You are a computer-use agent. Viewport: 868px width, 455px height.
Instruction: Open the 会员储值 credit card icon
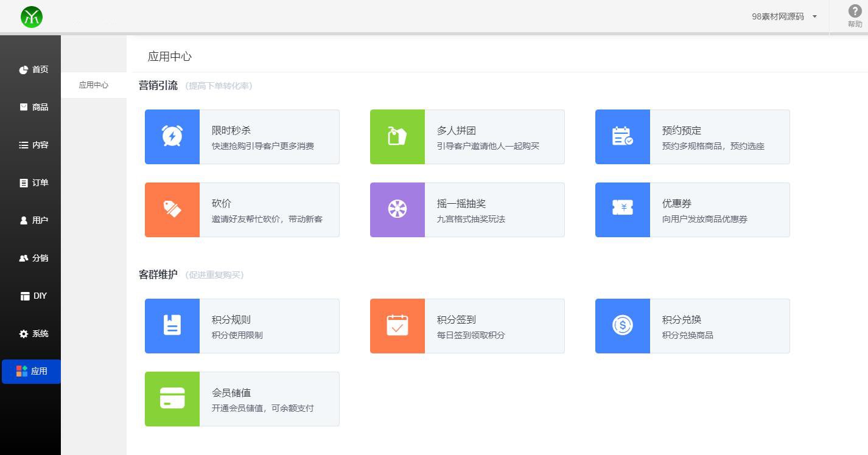172,398
